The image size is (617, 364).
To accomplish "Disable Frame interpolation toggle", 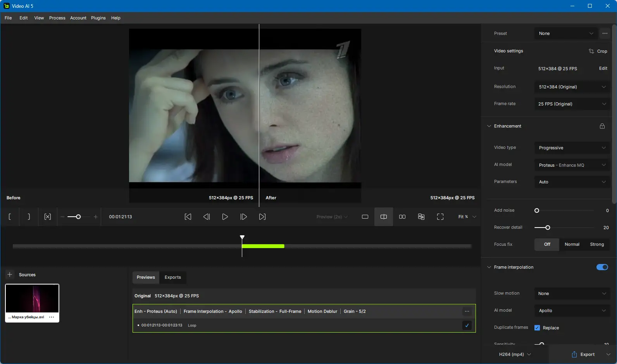I will 602,267.
